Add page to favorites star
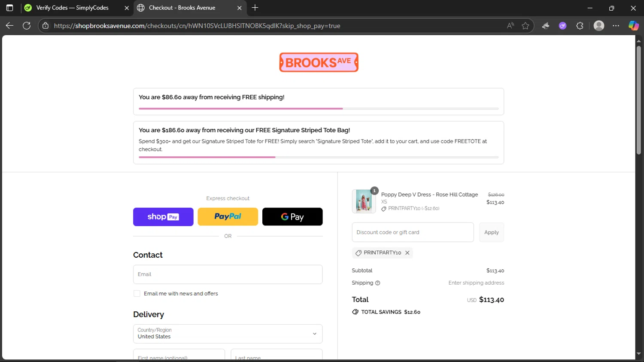This screenshot has height=362, width=644. click(526, 26)
